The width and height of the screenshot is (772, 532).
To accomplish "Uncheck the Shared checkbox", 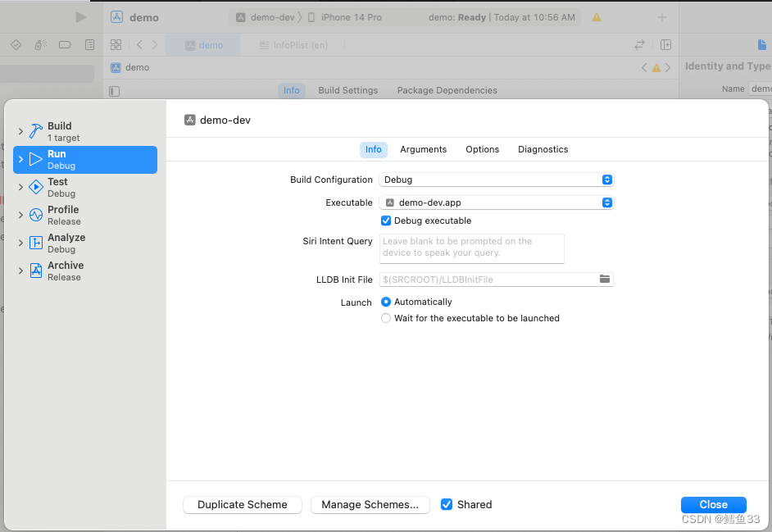I will pos(447,504).
